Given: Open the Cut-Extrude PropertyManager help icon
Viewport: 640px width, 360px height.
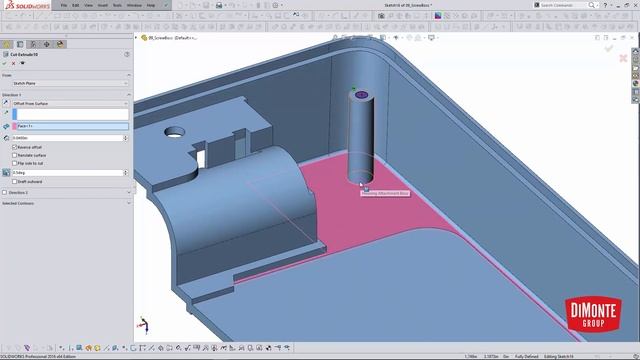Looking at the screenshot, I should click(x=127, y=54).
